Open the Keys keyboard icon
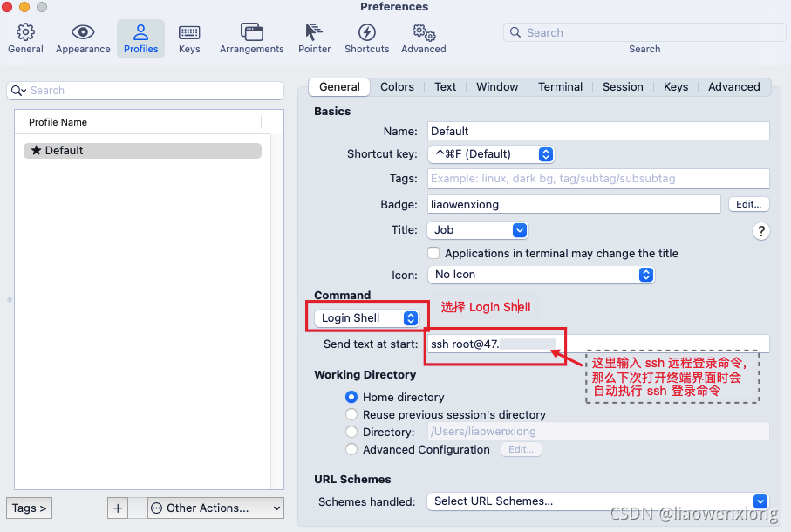 coord(189,33)
